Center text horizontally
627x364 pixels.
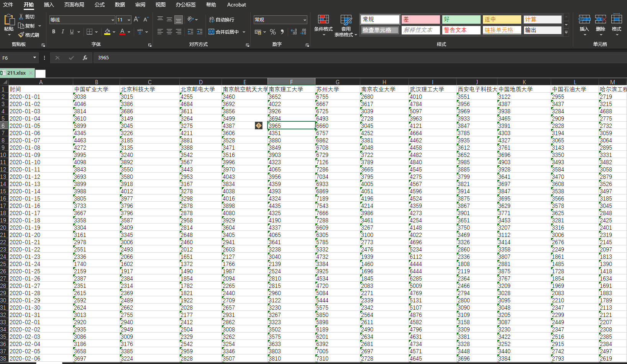tap(169, 32)
